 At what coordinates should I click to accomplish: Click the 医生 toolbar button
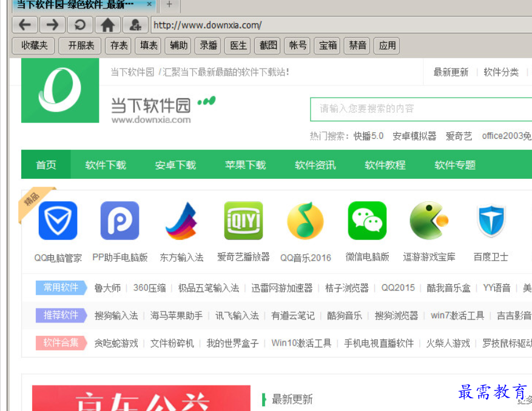238,45
